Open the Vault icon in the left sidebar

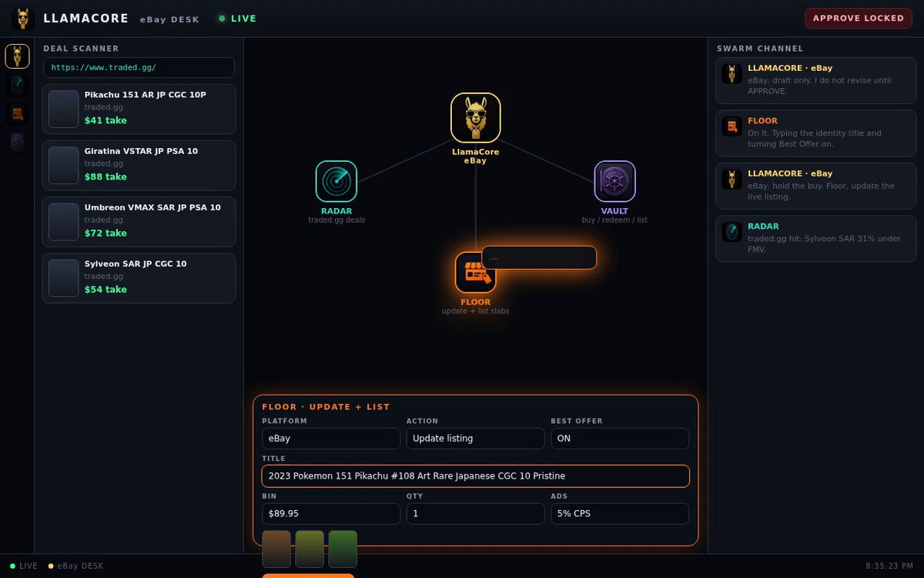18,143
